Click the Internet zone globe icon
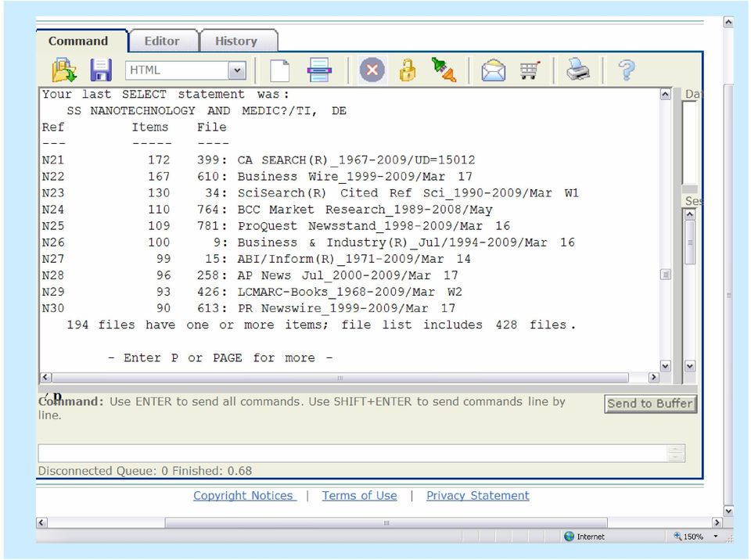 tap(569, 537)
